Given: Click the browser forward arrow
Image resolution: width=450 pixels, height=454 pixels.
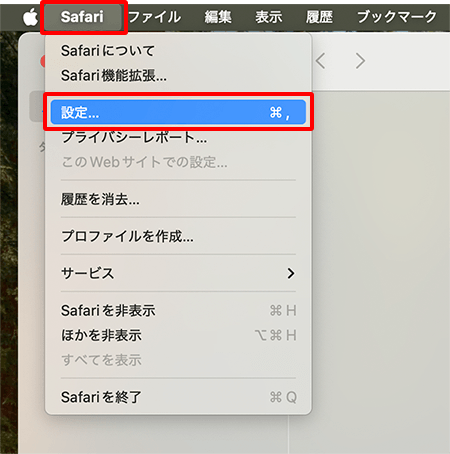Looking at the screenshot, I should point(360,61).
